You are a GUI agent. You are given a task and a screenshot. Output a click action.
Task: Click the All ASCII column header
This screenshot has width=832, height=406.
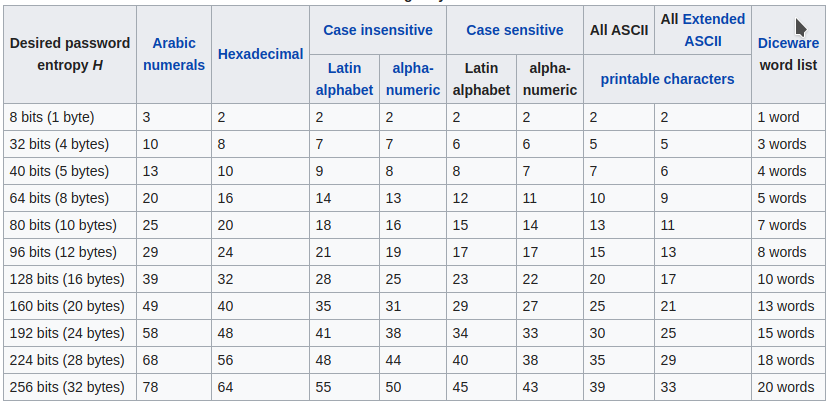coord(619,30)
